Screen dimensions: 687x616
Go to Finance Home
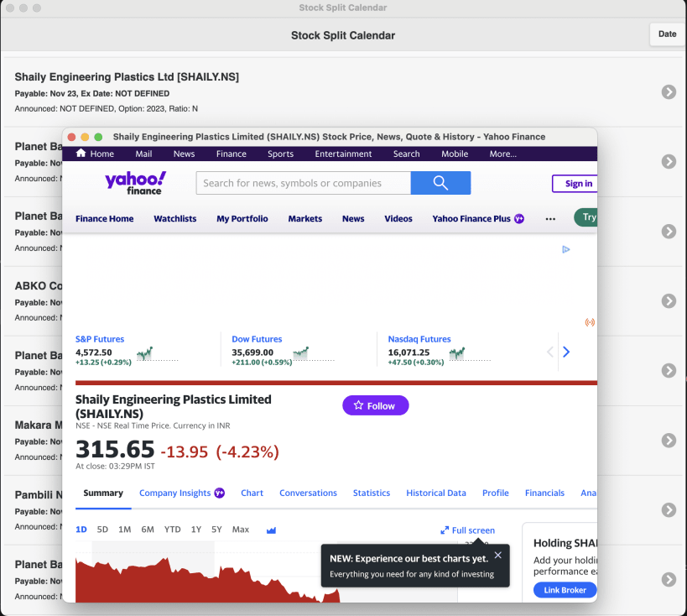point(104,219)
